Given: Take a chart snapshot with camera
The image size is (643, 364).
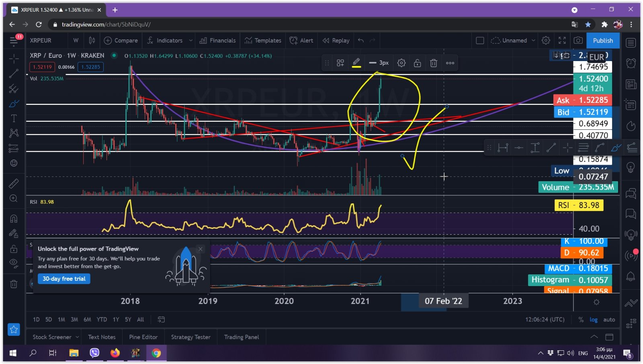Looking at the screenshot, I should click(x=578, y=41).
